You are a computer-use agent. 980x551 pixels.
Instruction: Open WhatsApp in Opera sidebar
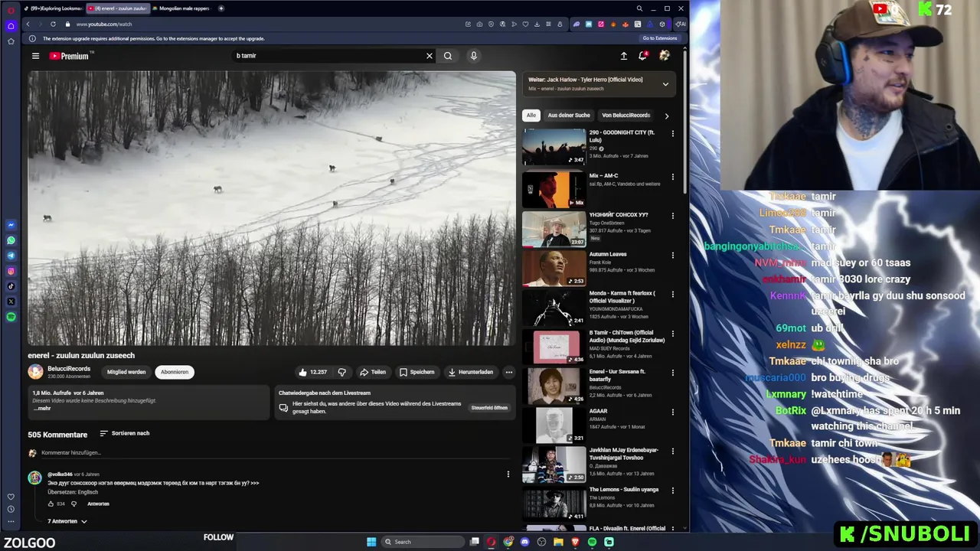point(11,240)
